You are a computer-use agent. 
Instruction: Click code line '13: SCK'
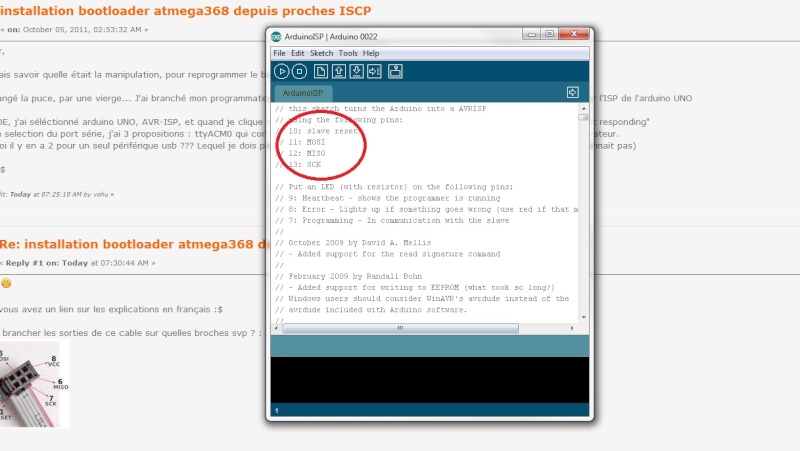coord(298,165)
